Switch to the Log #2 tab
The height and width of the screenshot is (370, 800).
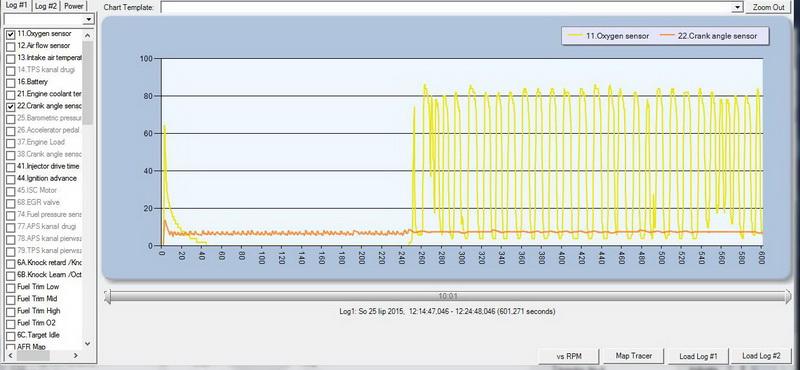click(46, 6)
